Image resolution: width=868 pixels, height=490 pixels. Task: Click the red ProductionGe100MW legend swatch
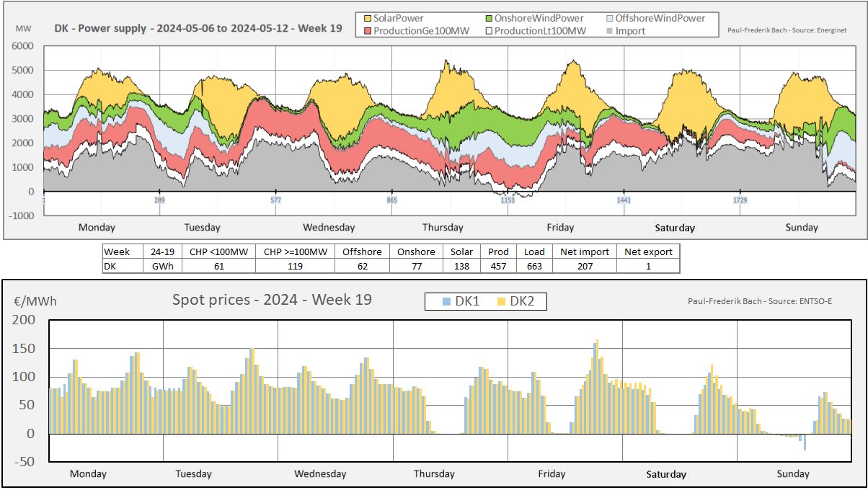(x=367, y=31)
